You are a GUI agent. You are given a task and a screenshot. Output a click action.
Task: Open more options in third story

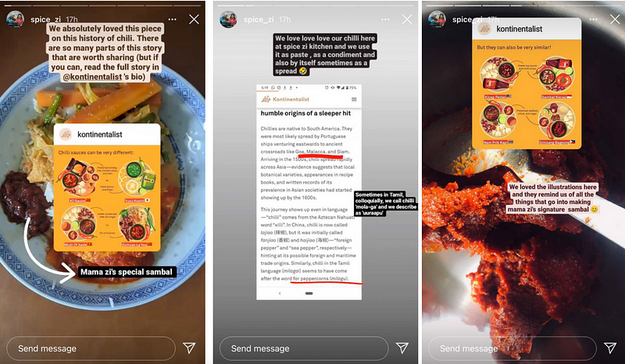pos(594,20)
